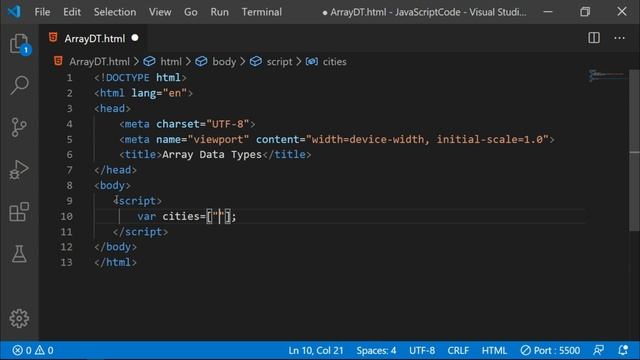Click the editor vertical scrollbar
Screen dimensions: 640x360
(x=634, y=151)
